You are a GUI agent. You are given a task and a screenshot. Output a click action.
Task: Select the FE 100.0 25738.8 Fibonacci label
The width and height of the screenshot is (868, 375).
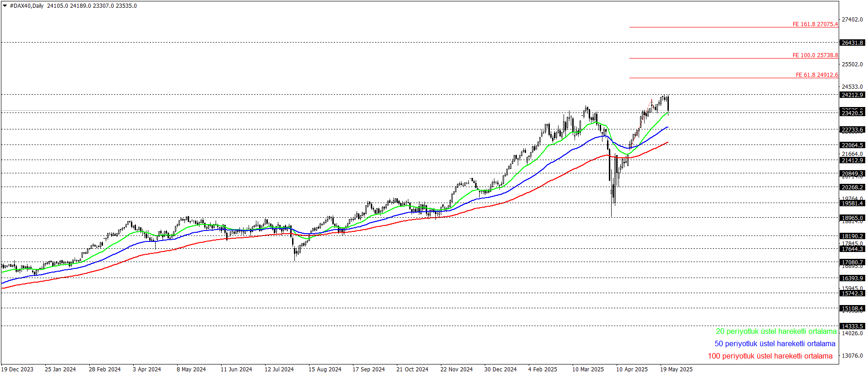click(815, 55)
